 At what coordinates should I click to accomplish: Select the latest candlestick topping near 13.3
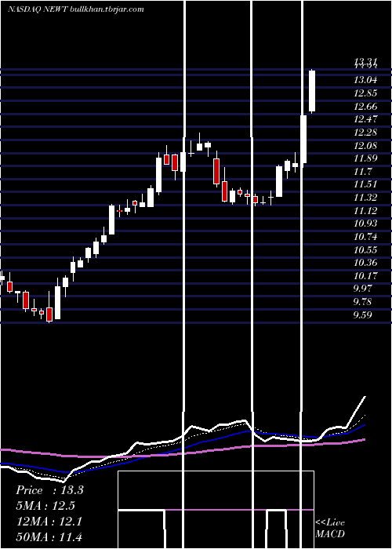click(x=312, y=91)
